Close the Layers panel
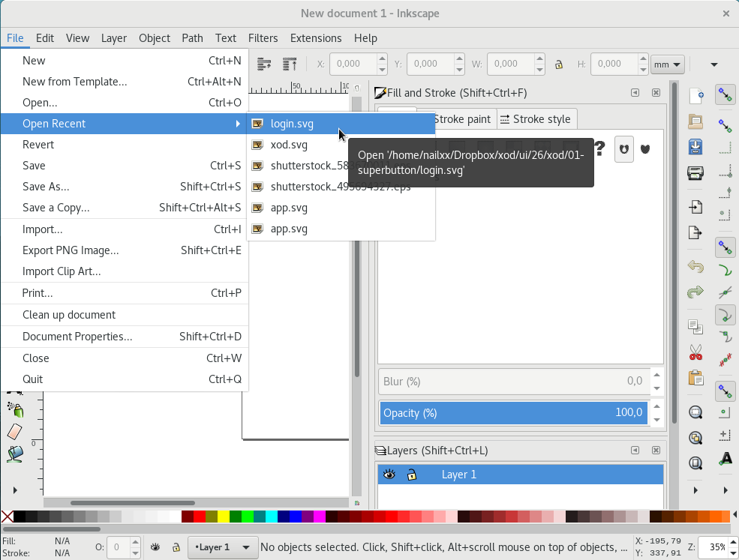 click(656, 451)
